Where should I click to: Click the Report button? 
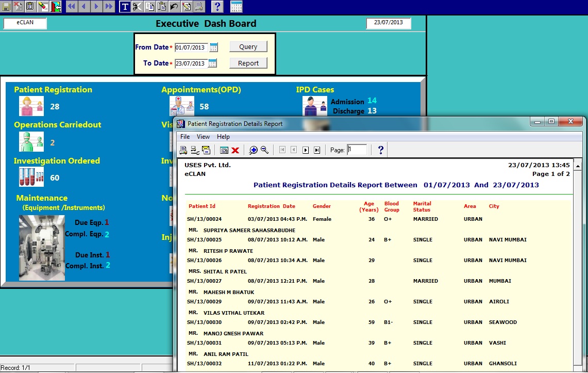248,63
